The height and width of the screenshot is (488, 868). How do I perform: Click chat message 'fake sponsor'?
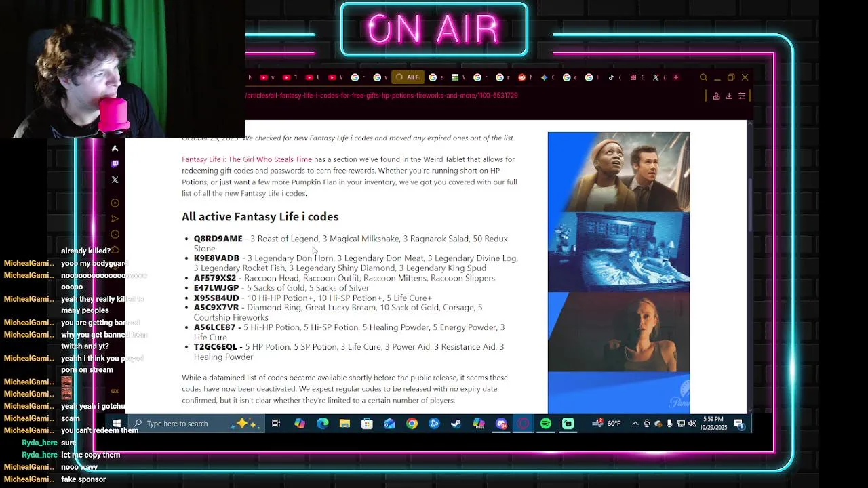point(83,479)
